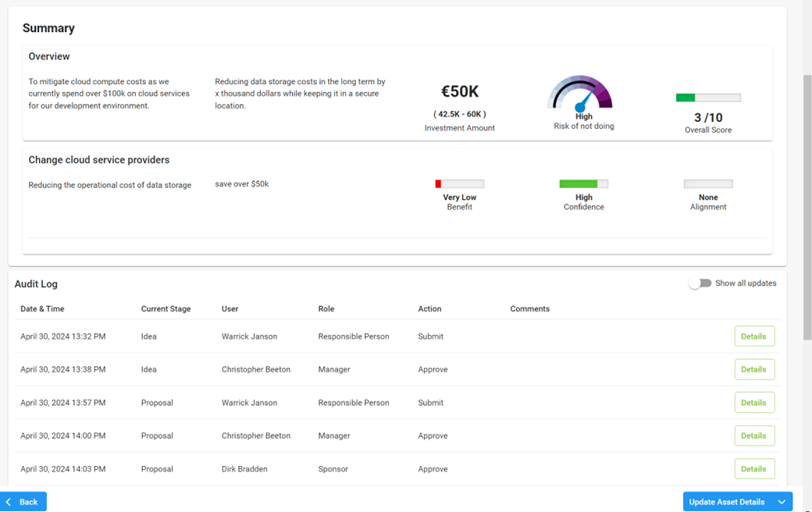Image resolution: width=812 pixels, height=512 pixels.
Task: Click the back chevron arrow icon
Action: coord(9,501)
